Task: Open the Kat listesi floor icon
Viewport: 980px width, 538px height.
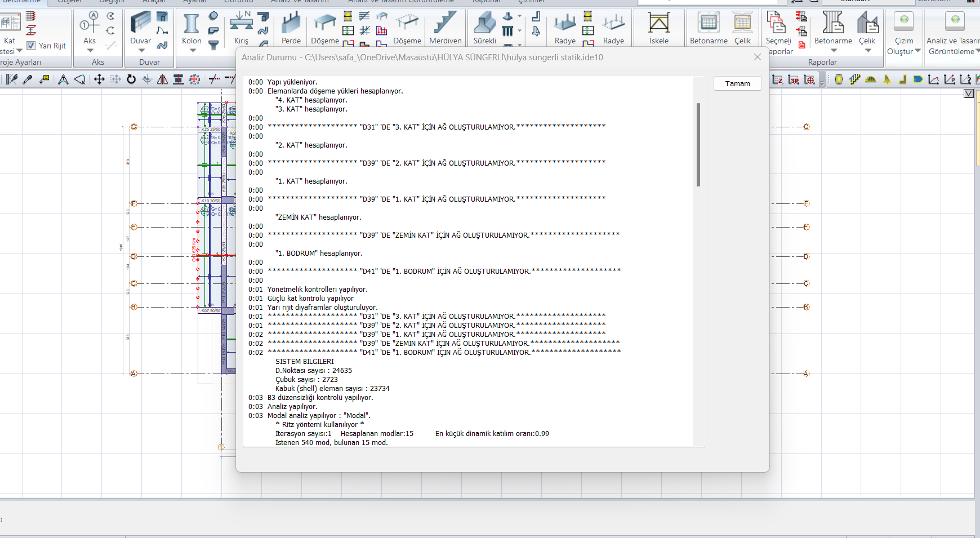Action: tap(10, 23)
